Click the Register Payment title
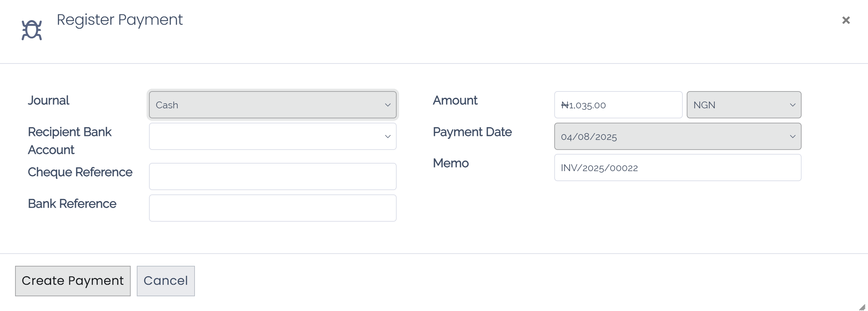 coord(120,20)
